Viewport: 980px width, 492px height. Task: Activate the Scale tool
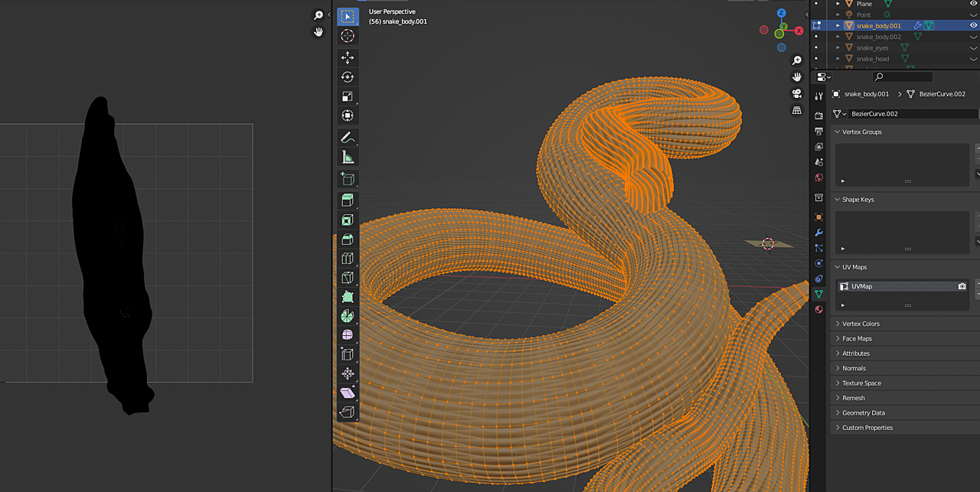348,96
